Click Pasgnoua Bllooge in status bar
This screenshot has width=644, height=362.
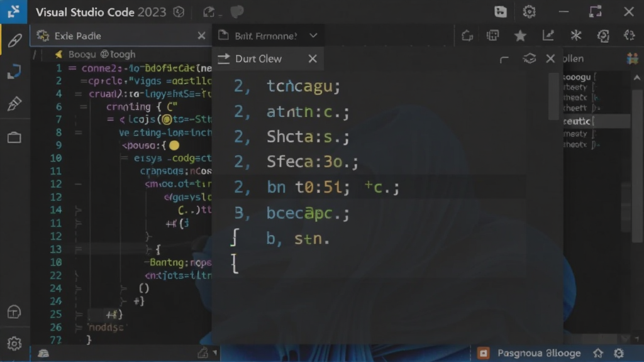(539, 353)
